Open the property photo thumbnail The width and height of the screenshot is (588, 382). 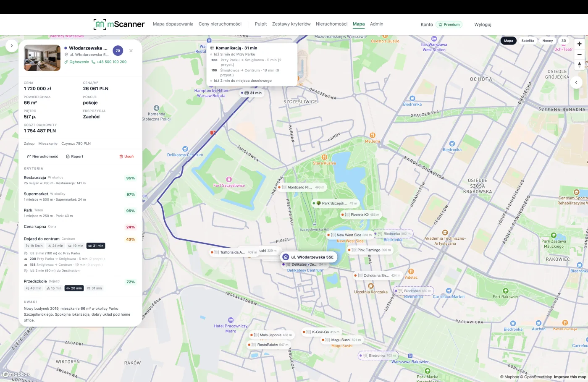coord(42,58)
